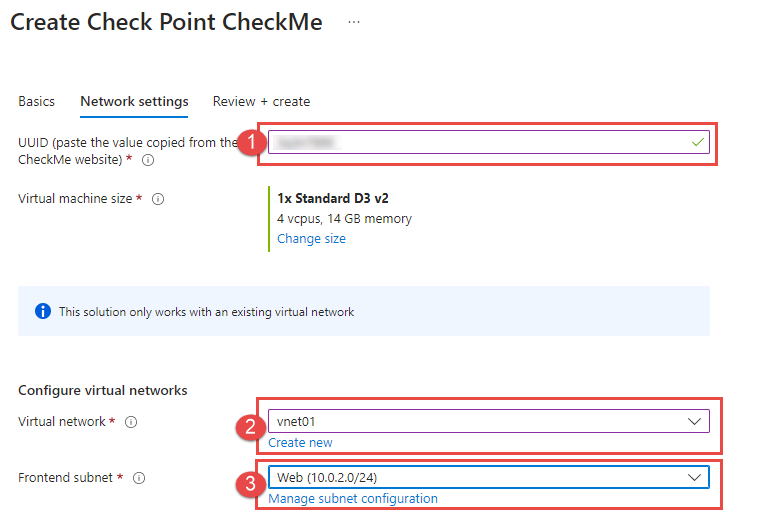Expand the Frontend subnet dropdown chevron
784x526 pixels.
tap(694, 478)
